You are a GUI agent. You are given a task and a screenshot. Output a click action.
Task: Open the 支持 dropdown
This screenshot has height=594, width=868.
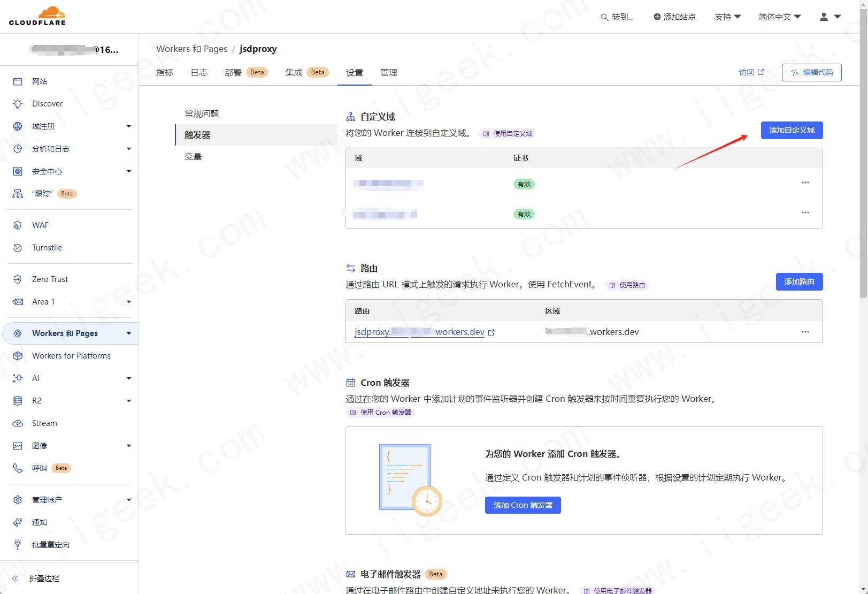pos(728,17)
